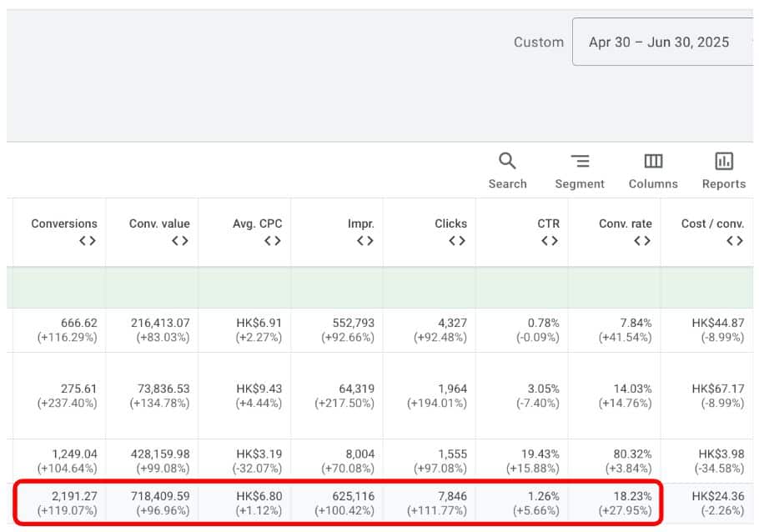Viewport: 759px width, 532px height.
Task: Open the Reports chart icon
Action: [724, 161]
